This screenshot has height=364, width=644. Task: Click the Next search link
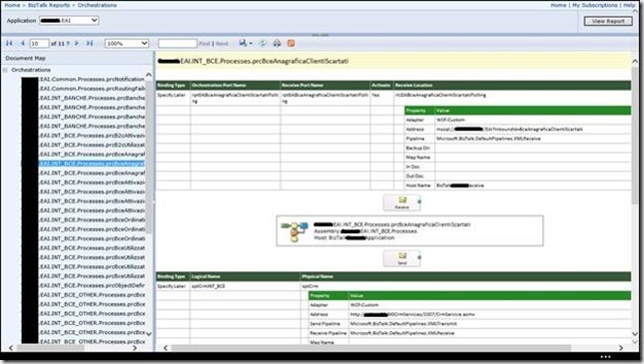coord(222,43)
